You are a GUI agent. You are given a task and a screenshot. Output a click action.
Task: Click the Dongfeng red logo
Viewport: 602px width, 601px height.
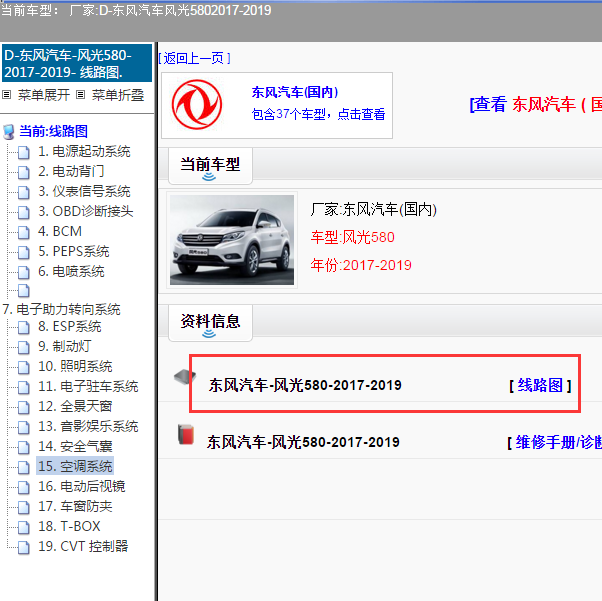coord(197,104)
